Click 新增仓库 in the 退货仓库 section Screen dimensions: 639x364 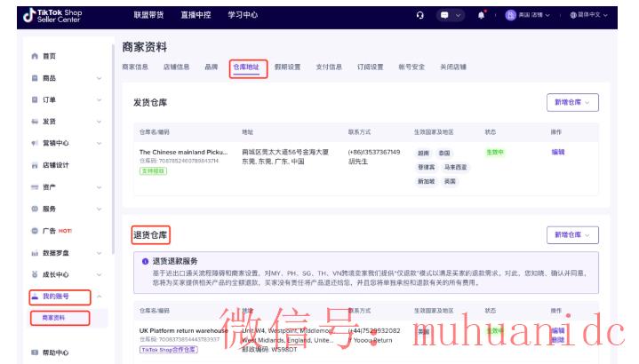(x=572, y=235)
